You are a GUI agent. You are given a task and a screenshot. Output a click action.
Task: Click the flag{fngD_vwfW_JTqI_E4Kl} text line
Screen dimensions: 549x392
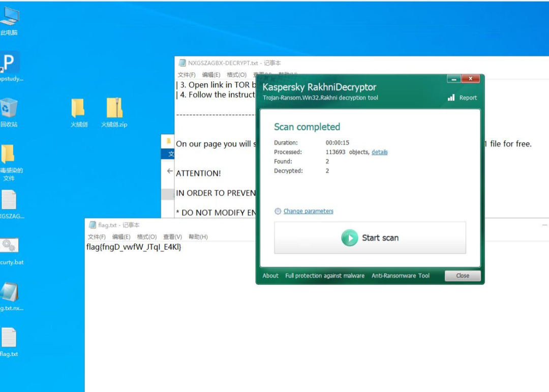point(134,247)
